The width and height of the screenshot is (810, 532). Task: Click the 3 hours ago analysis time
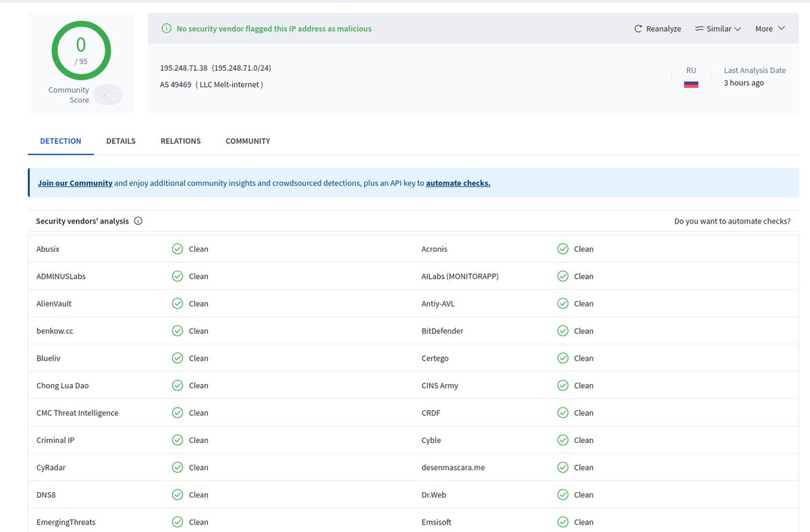744,83
